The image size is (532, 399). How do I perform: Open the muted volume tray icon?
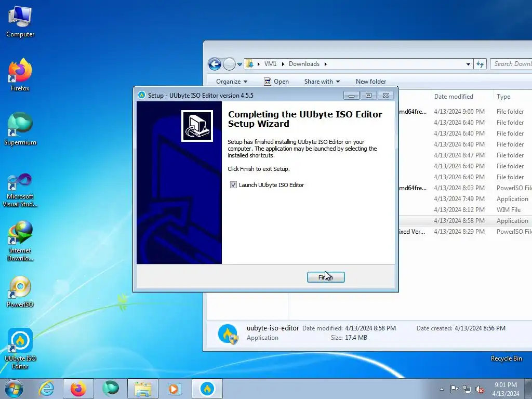click(x=480, y=389)
